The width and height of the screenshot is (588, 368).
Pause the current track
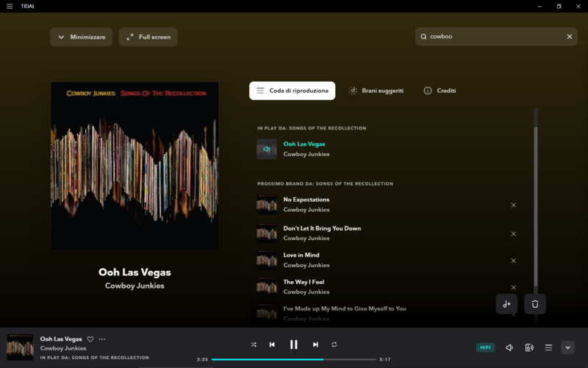click(x=293, y=344)
